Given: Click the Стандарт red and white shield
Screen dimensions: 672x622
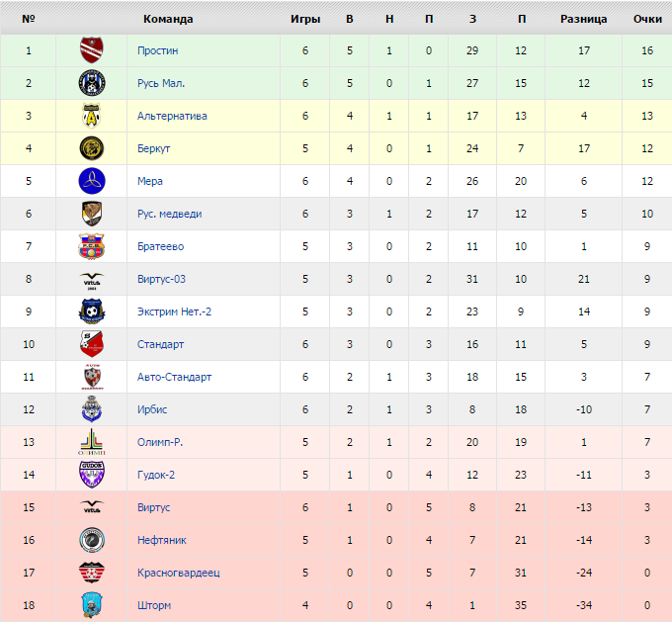Looking at the screenshot, I should click(x=92, y=344).
